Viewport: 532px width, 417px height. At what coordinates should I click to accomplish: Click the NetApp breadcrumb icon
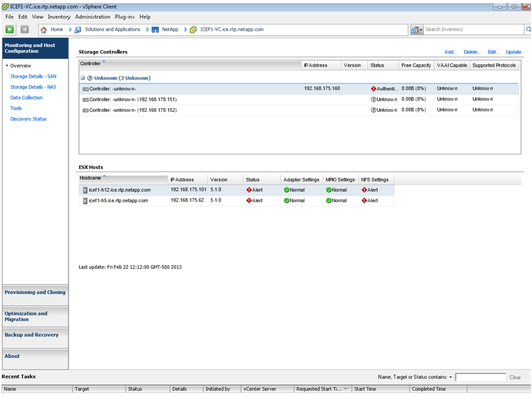click(155, 30)
